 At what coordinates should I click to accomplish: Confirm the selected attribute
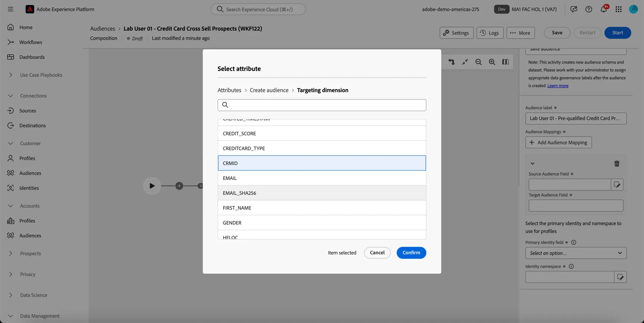coord(411,253)
